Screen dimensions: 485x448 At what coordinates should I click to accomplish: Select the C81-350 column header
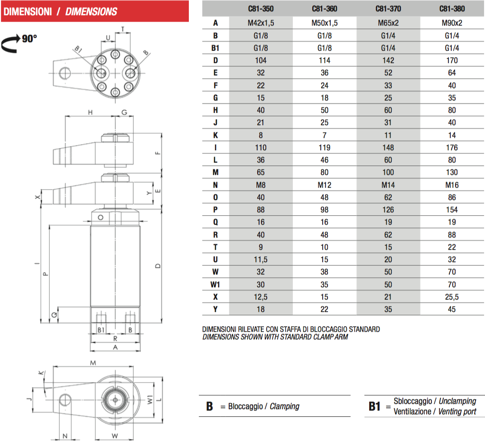[x=261, y=9]
